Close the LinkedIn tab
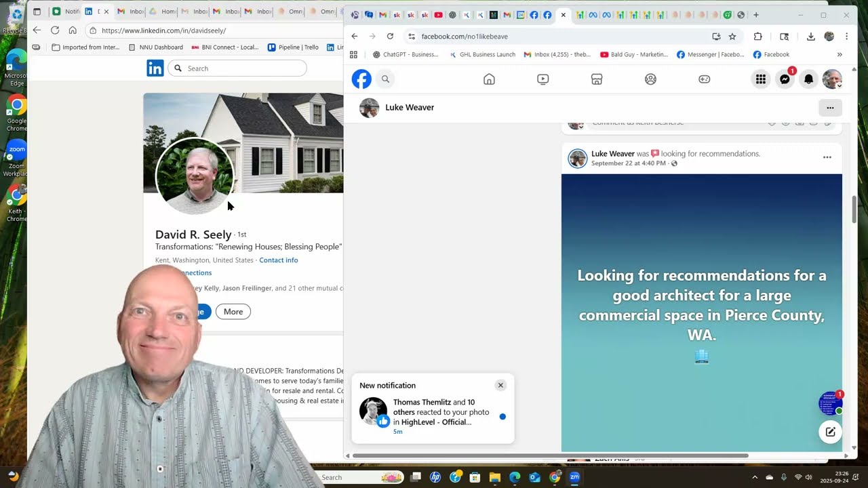The width and height of the screenshot is (868, 488). (x=106, y=12)
